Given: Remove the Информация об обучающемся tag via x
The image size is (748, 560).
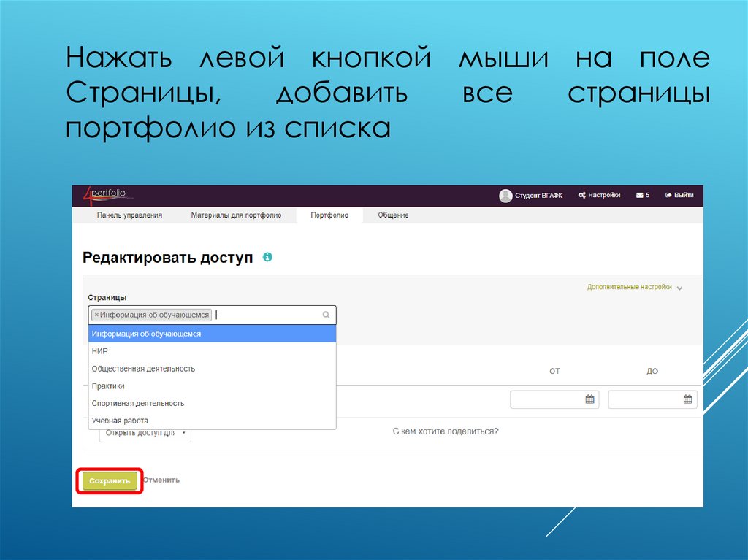Looking at the screenshot, I should [x=96, y=315].
